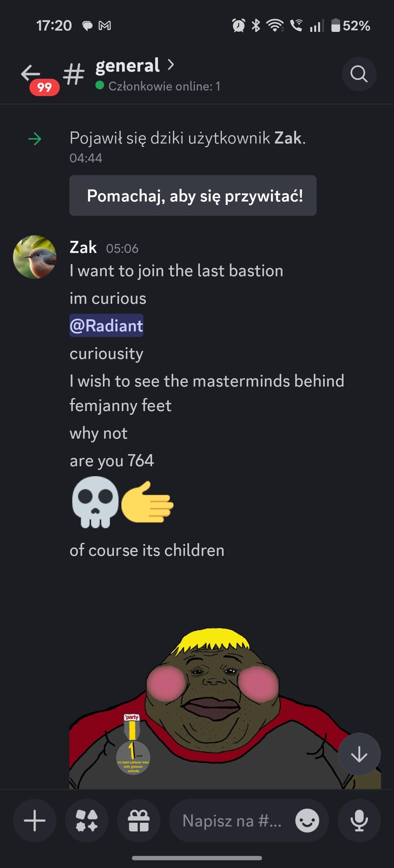
Task: Tap the red 99 unread badge
Action: click(x=45, y=88)
